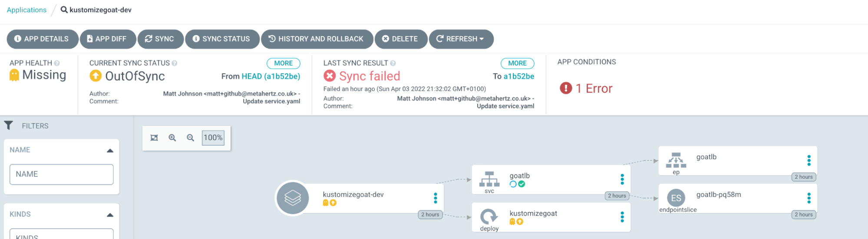Follow the Applications breadcrumb link

click(26, 10)
